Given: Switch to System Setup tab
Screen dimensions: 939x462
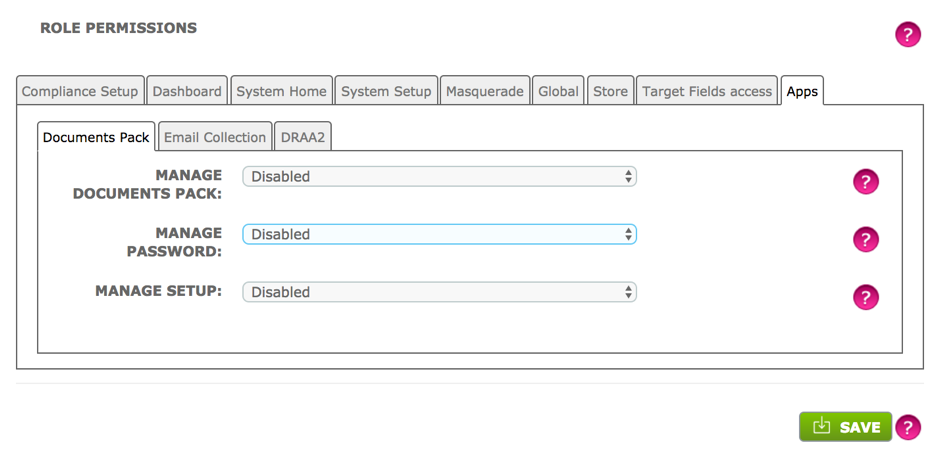Looking at the screenshot, I should pos(386,91).
